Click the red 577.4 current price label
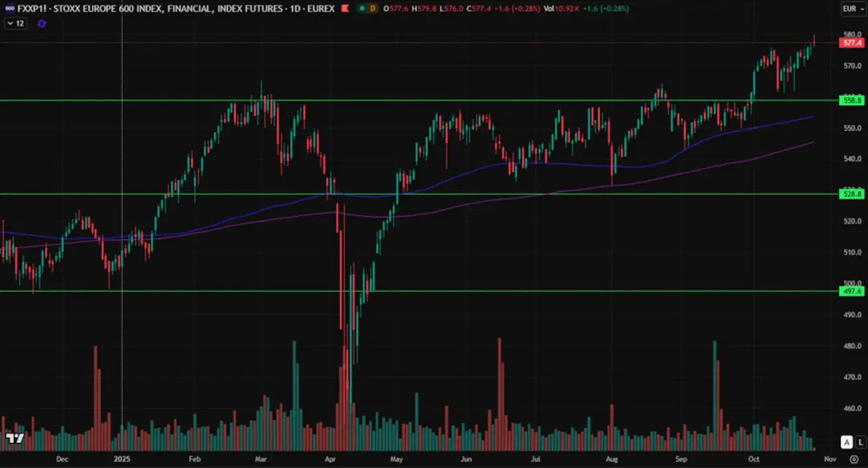 tap(851, 43)
